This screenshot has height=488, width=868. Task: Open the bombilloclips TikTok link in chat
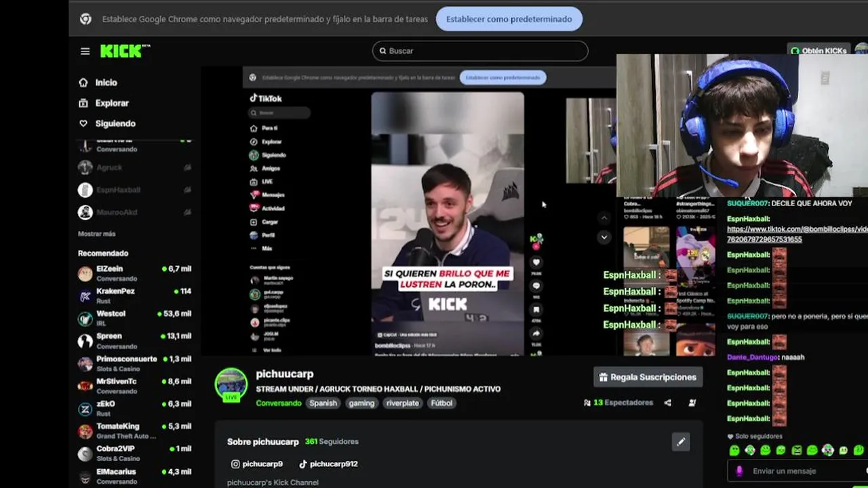[x=797, y=235]
